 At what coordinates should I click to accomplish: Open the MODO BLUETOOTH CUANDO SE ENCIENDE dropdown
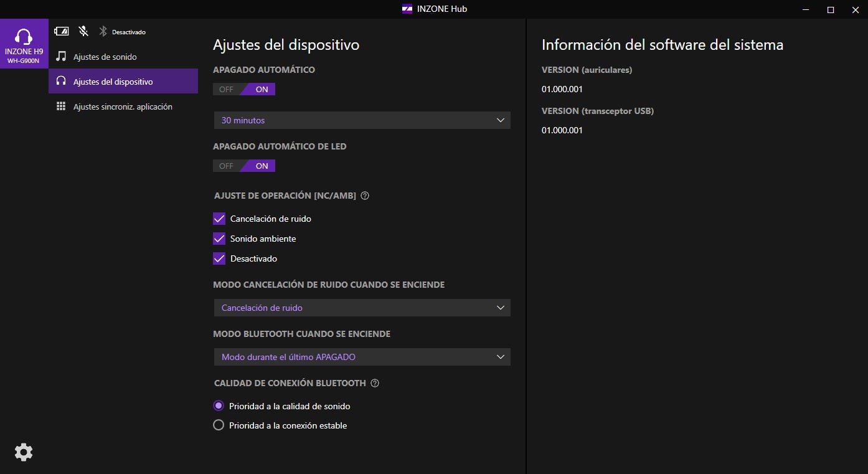pyautogui.click(x=362, y=357)
